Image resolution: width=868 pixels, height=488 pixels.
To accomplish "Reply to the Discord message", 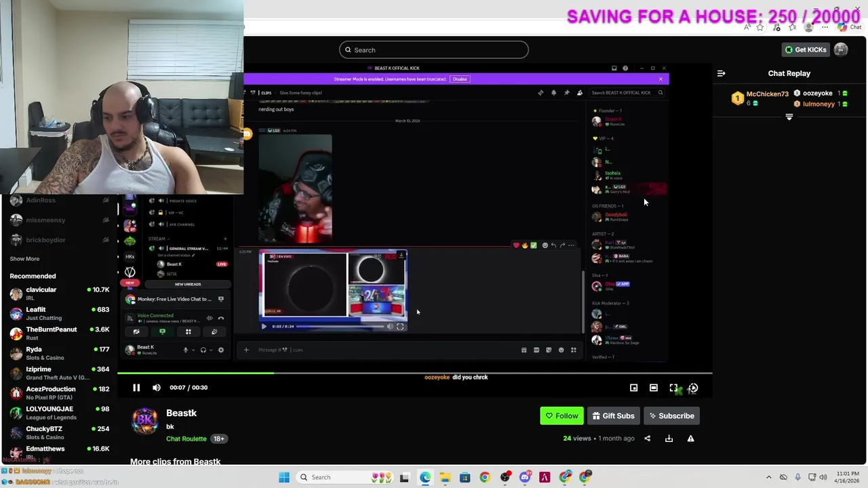I will [553, 245].
